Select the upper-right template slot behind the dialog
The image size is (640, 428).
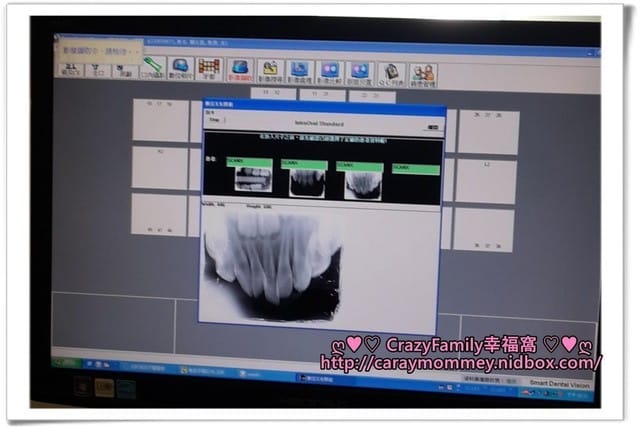488,132
